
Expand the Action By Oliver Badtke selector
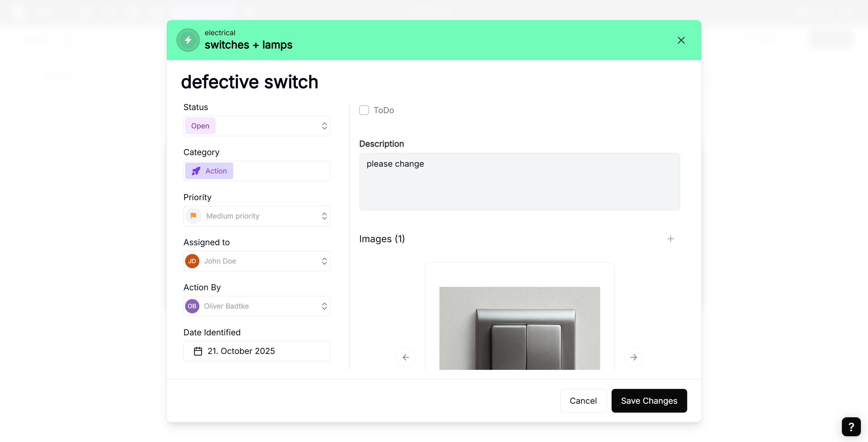click(x=257, y=306)
